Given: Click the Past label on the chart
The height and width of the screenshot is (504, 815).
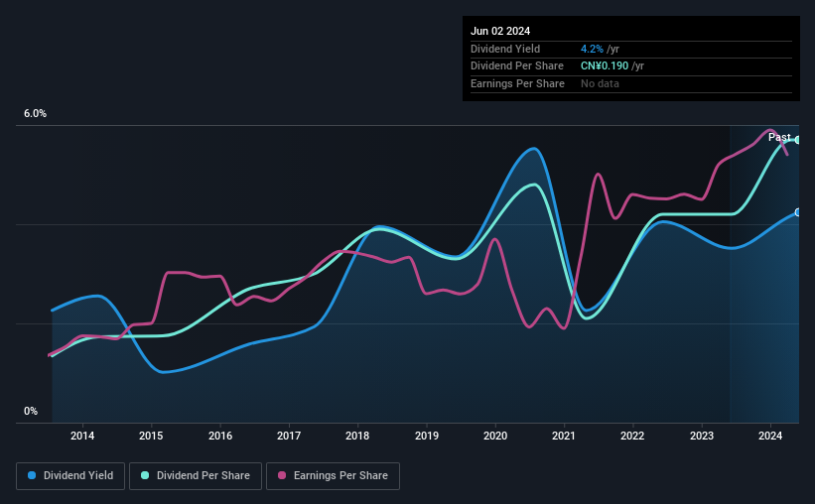Looking at the screenshot, I should pyautogui.click(x=779, y=137).
